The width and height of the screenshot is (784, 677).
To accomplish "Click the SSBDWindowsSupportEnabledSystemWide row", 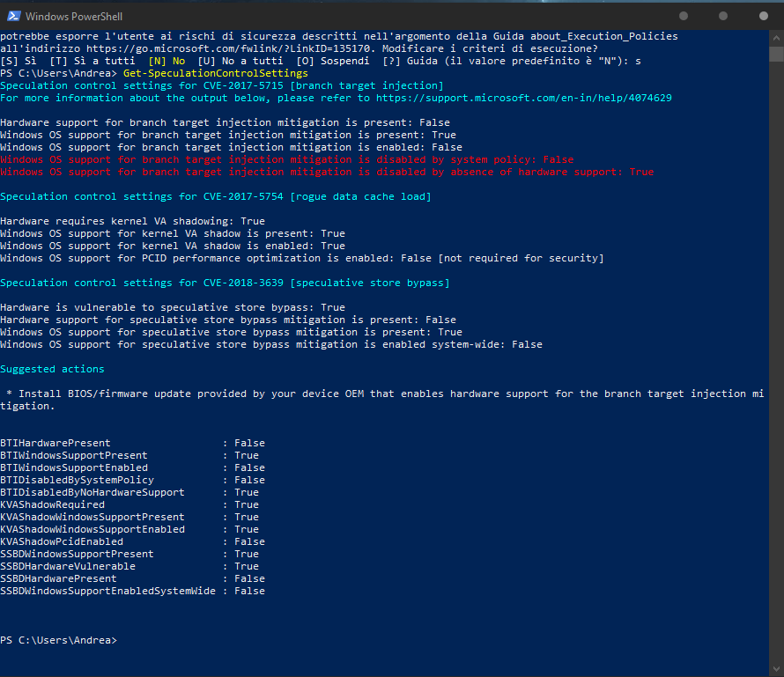I will [132, 591].
